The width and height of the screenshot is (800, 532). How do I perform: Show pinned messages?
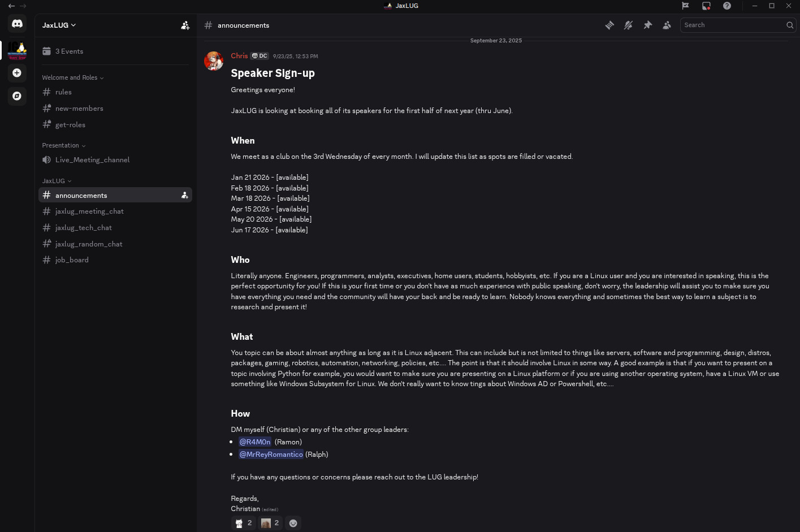point(648,25)
